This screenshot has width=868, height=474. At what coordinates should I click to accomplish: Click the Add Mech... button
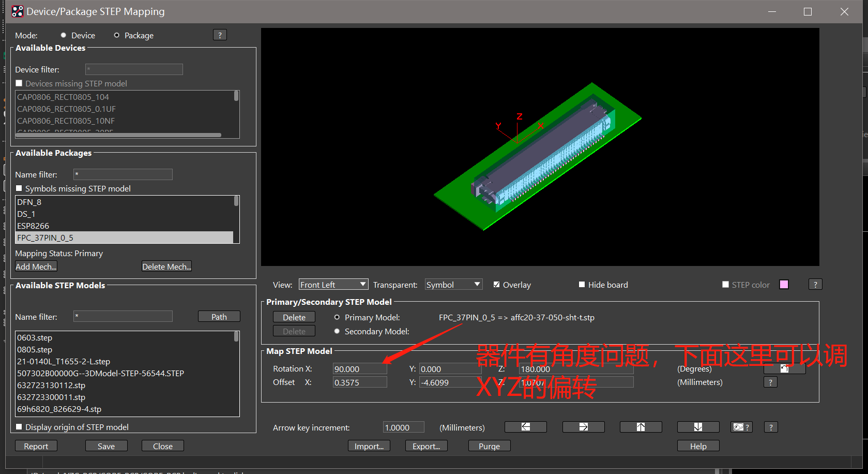(x=36, y=266)
